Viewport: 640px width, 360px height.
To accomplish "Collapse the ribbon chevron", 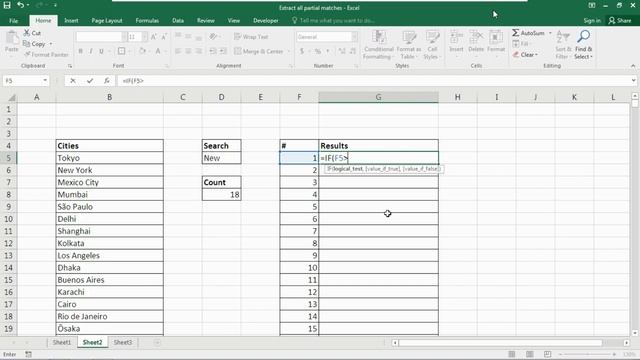I will pyautogui.click(x=633, y=66).
